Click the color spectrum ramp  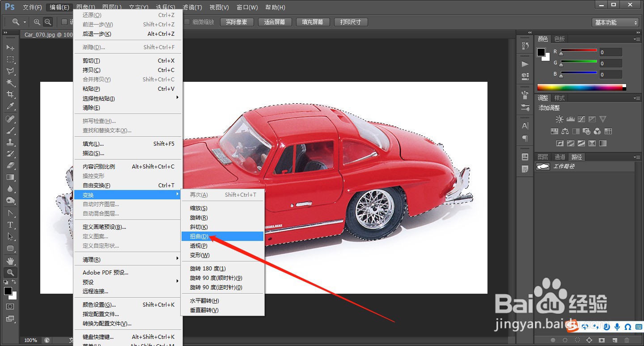581,87
